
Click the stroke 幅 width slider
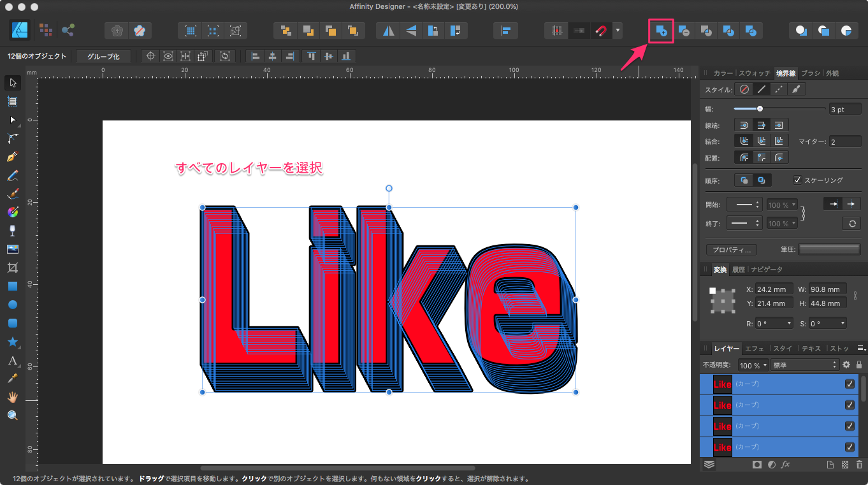779,109
